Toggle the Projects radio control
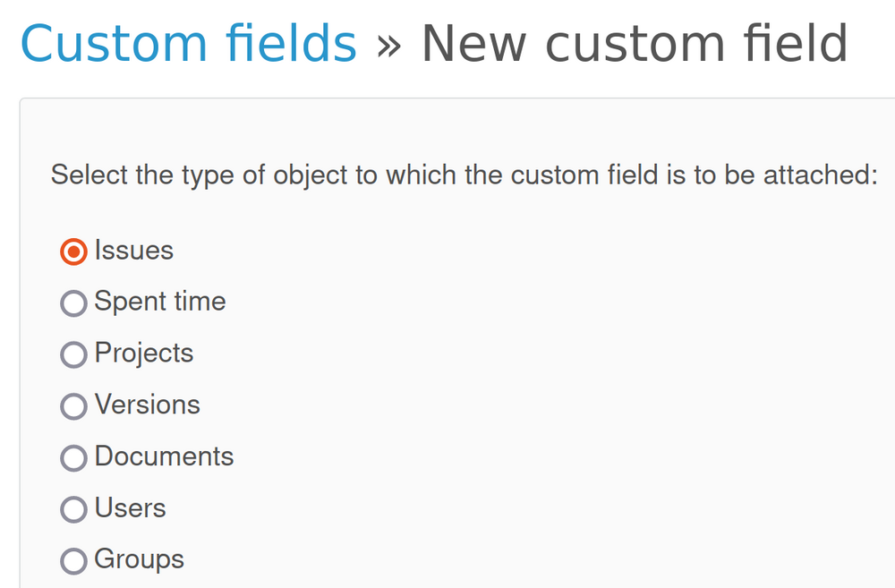Image resolution: width=895 pixels, height=588 pixels. pyautogui.click(x=73, y=354)
